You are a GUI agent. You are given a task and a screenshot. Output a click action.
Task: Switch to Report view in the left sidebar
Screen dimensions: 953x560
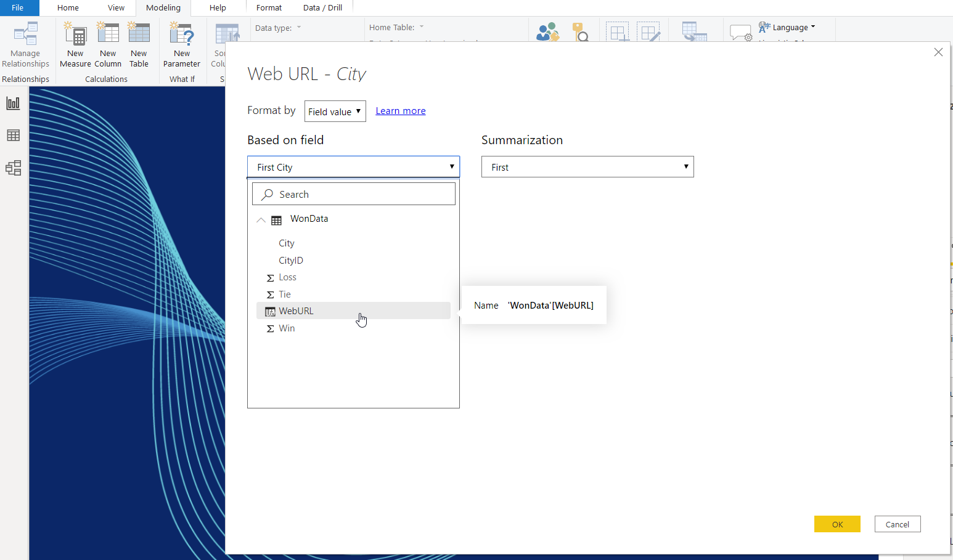click(x=13, y=103)
